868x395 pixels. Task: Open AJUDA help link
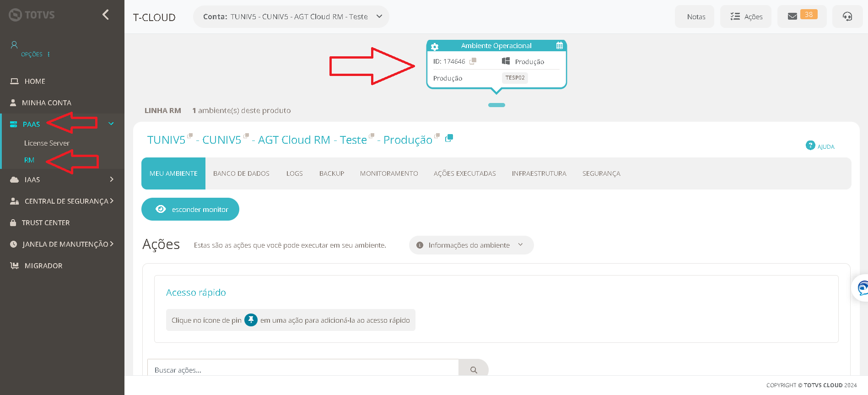click(820, 146)
